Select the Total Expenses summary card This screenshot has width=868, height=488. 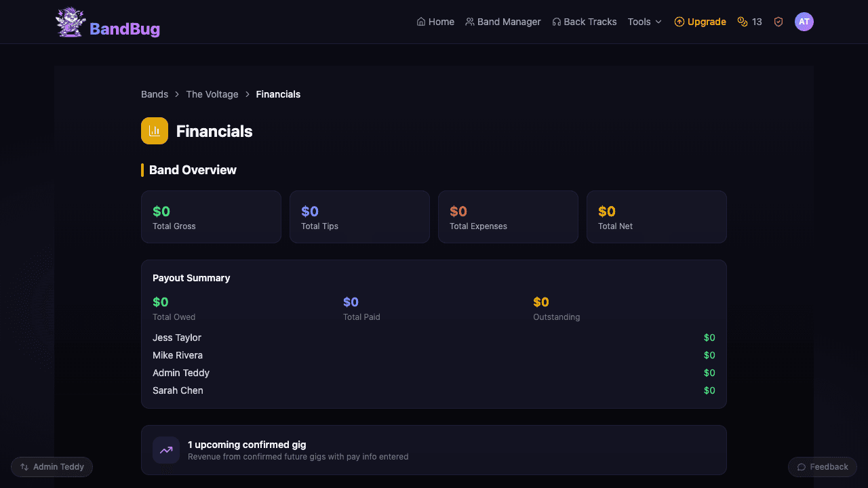pyautogui.click(x=508, y=216)
